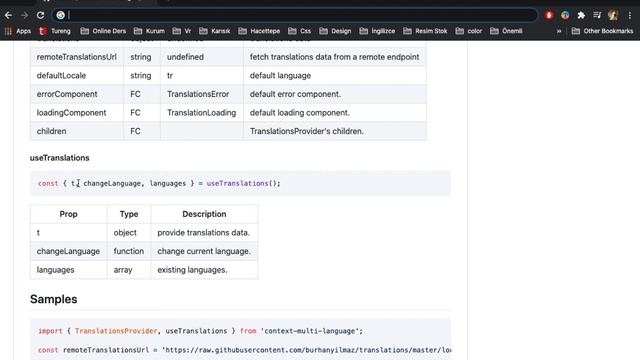
Task: Click the defaultLocale table cell
Action: (77, 76)
